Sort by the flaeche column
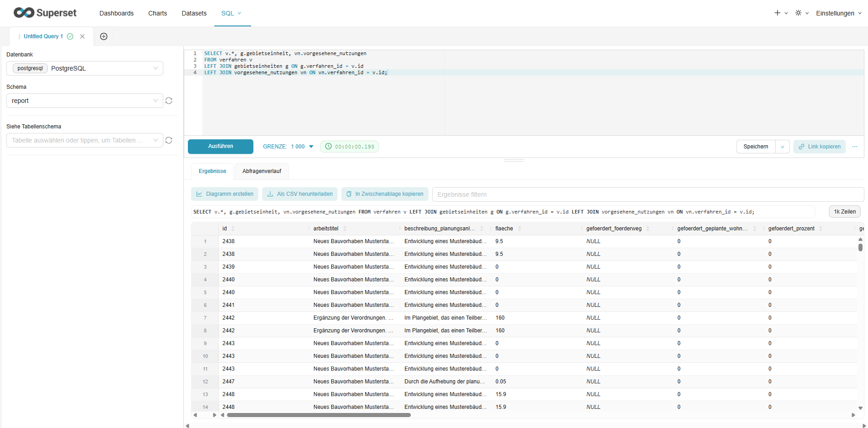Screen dimensions: 868x428 (x=519, y=229)
